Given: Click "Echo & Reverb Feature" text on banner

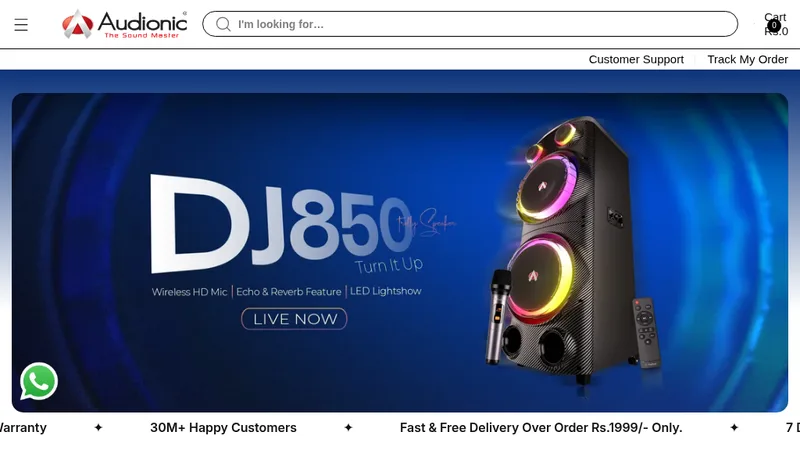Looking at the screenshot, I should [x=288, y=292].
